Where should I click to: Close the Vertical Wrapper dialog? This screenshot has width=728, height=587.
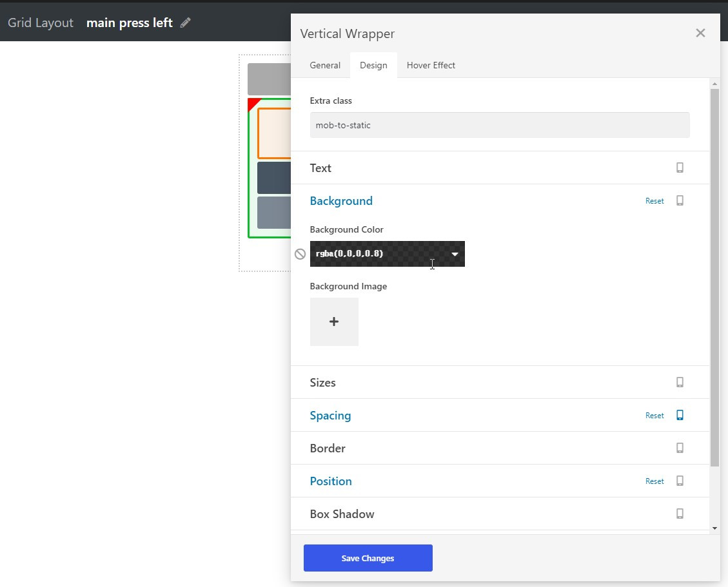click(700, 33)
